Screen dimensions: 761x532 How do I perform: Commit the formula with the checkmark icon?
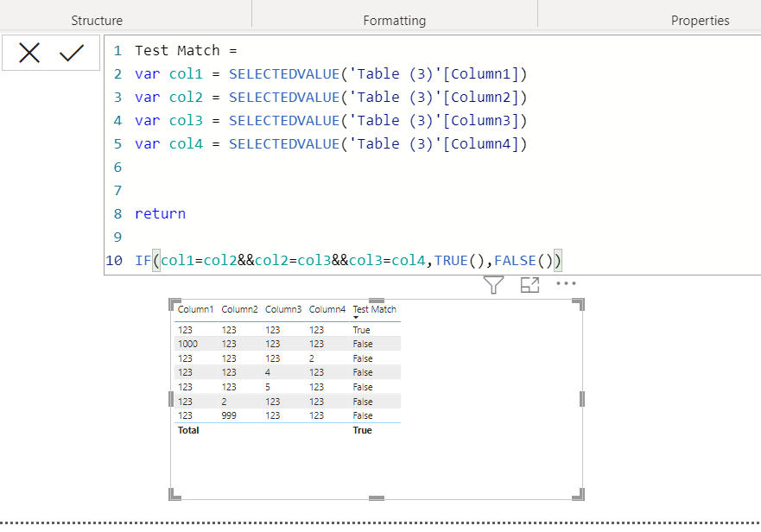point(72,53)
